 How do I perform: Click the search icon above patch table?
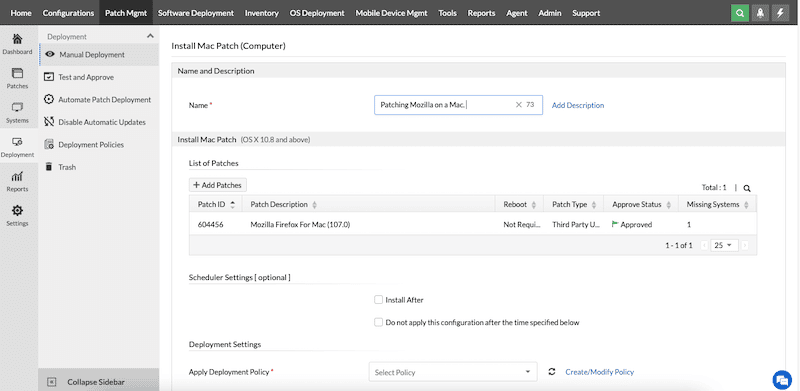(x=747, y=188)
